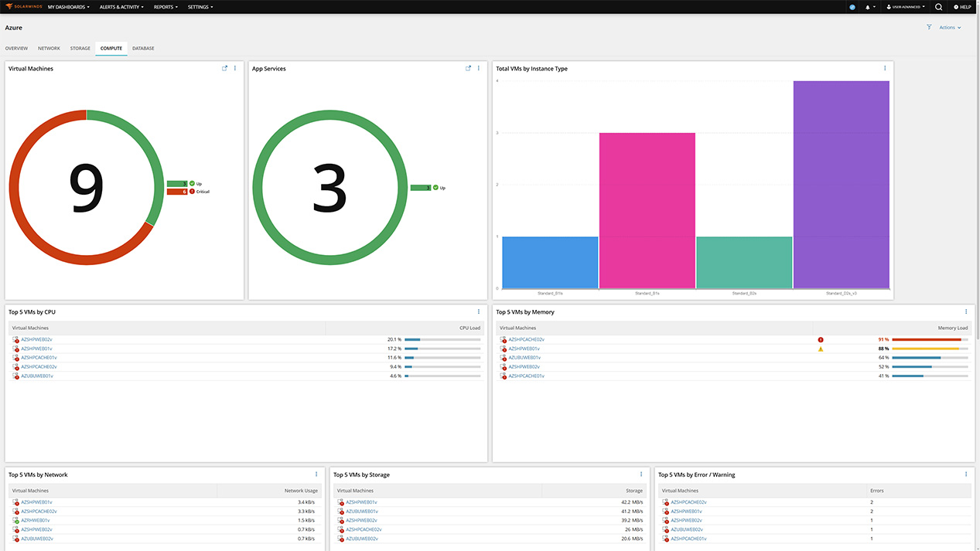This screenshot has width=980, height=551.
Task: Click the 91% memory load bar for AZSHPCACHE02v
Action: [924, 339]
